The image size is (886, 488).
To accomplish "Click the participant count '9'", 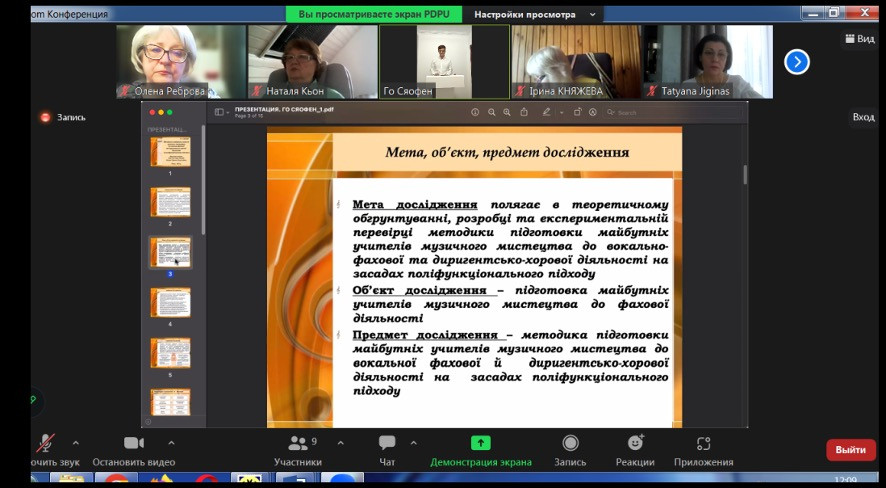I will [x=314, y=441].
